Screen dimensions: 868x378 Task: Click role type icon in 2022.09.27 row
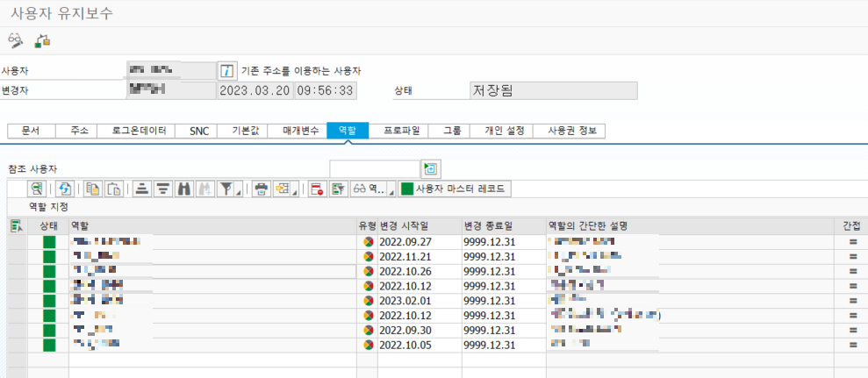click(368, 242)
